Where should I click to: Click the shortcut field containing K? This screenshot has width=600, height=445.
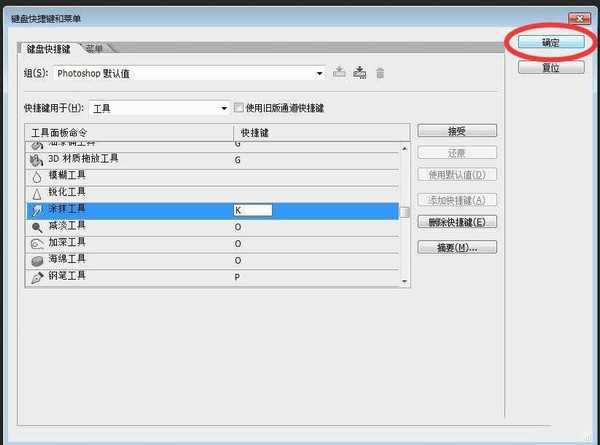[253, 210]
